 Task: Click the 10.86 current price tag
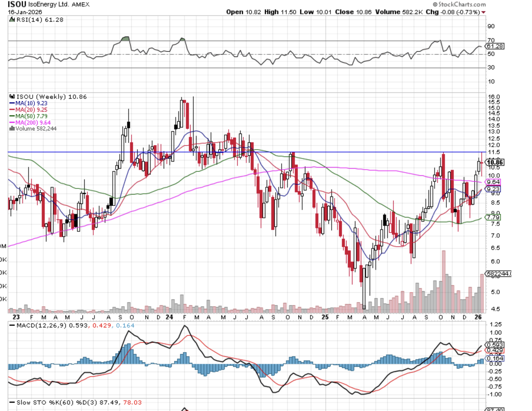point(495,162)
